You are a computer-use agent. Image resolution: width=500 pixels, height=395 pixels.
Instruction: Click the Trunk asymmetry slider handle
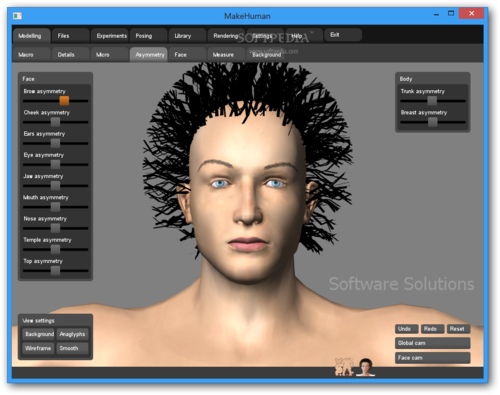[432, 101]
